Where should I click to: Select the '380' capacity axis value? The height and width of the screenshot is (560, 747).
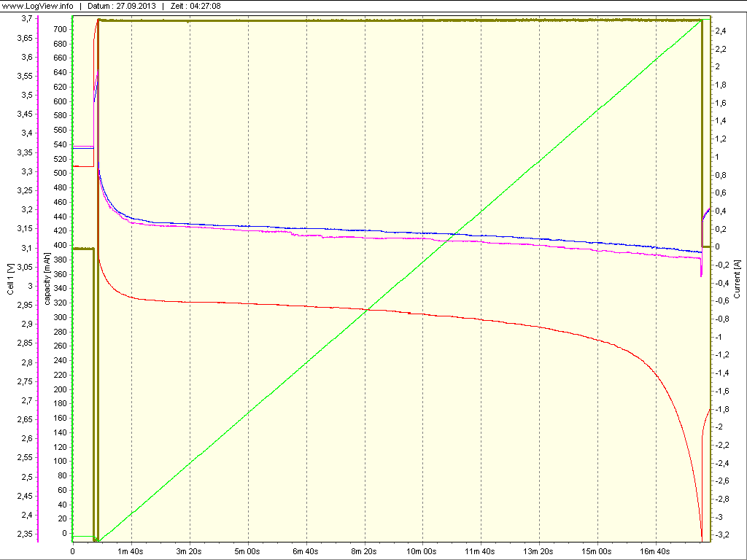[x=60, y=260]
